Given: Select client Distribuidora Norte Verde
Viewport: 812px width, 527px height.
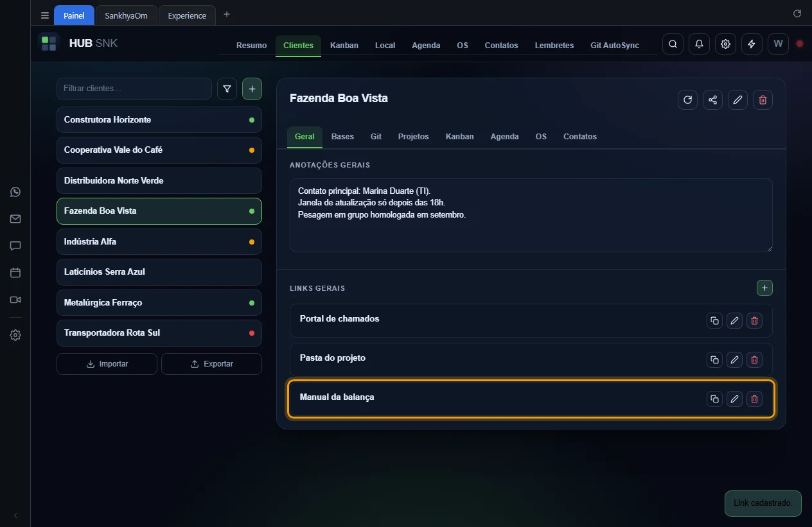Looking at the screenshot, I should point(159,181).
